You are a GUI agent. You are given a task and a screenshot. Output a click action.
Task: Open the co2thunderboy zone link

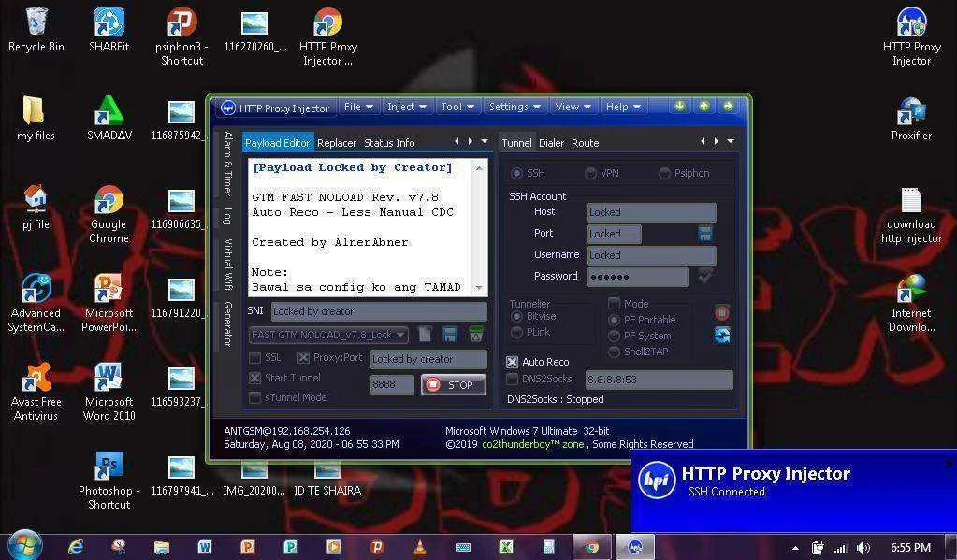[x=533, y=444]
